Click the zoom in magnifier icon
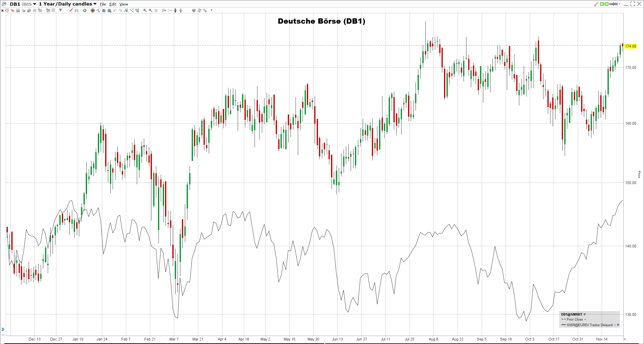The height and width of the screenshot is (344, 644). 145,10
